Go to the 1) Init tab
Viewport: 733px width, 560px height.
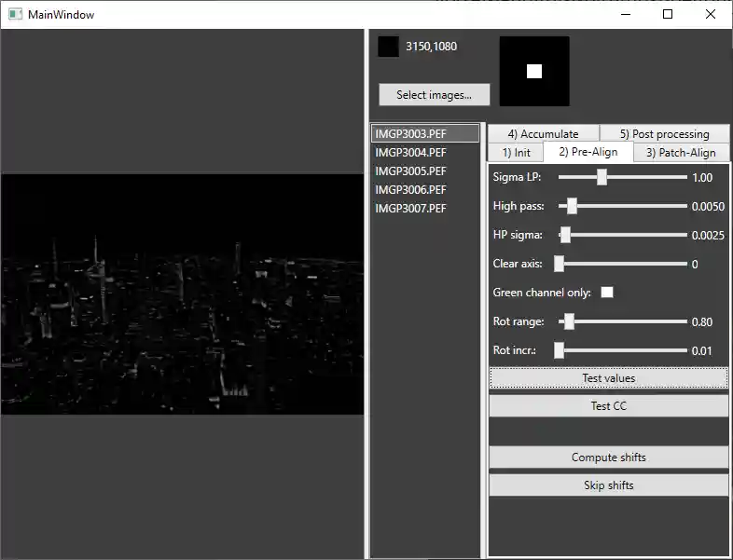pos(516,153)
